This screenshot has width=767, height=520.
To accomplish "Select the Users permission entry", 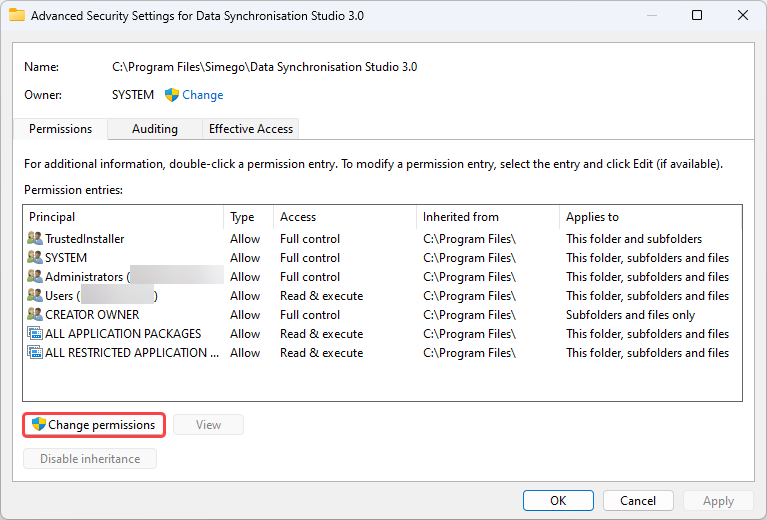I will [382, 295].
